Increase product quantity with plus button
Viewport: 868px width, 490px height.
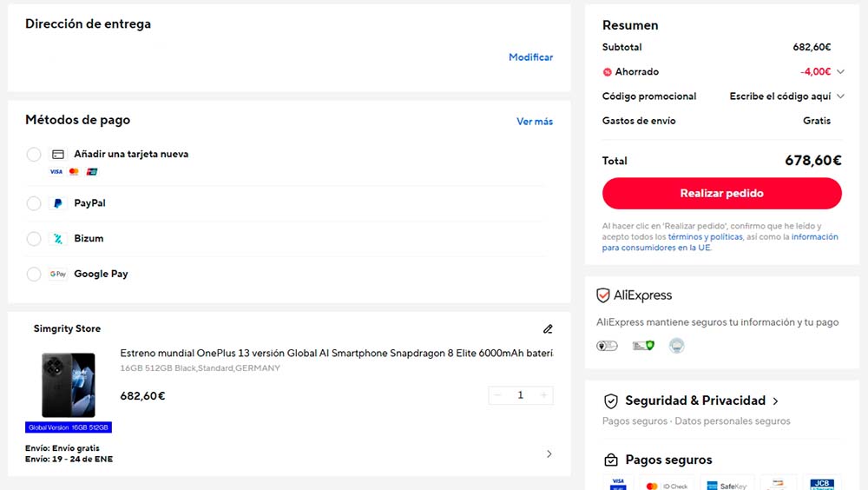click(544, 395)
